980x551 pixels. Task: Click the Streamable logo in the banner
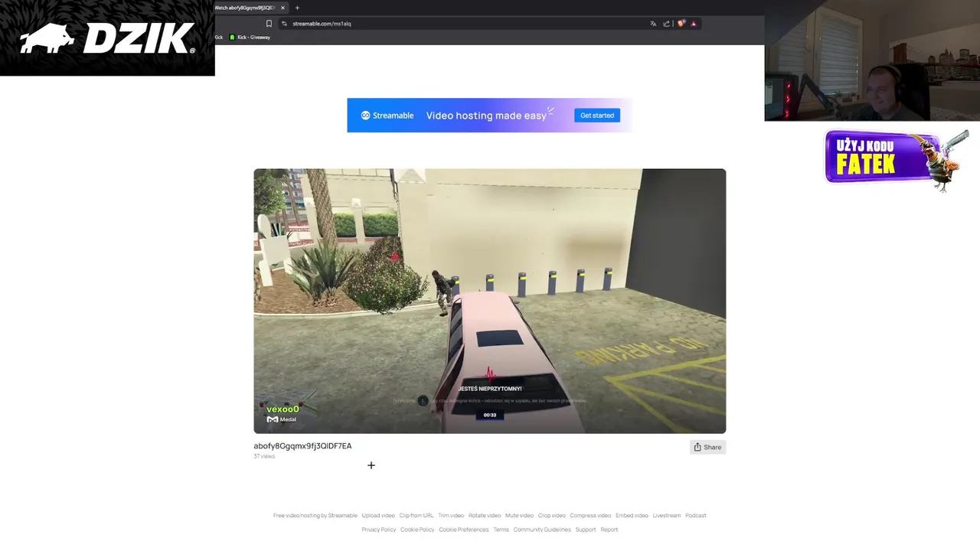(x=387, y=116)
